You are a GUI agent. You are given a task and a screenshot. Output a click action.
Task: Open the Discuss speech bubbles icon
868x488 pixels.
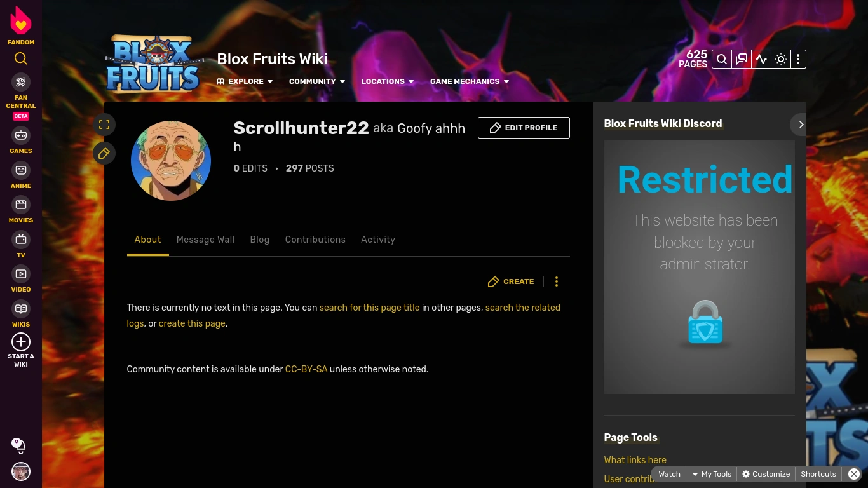pyautogui.click(x=742, y=59)
